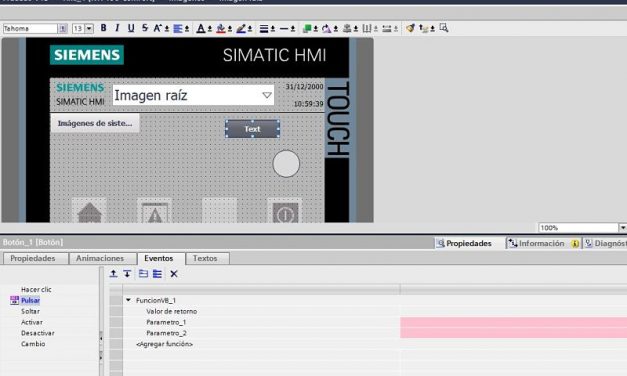The height and width of the screenshot is (376, 627).
Task: Switch to the Animaciones tab
Action: click(100, 258)
